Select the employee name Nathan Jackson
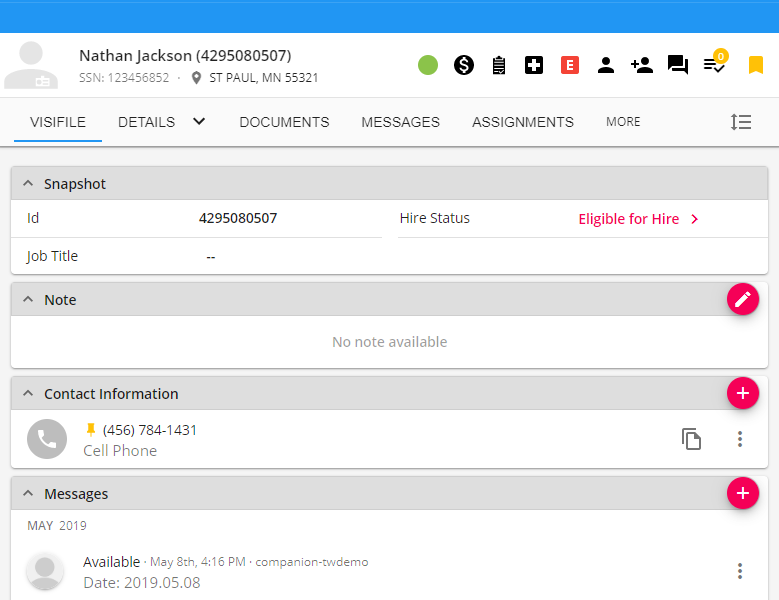 136,56
